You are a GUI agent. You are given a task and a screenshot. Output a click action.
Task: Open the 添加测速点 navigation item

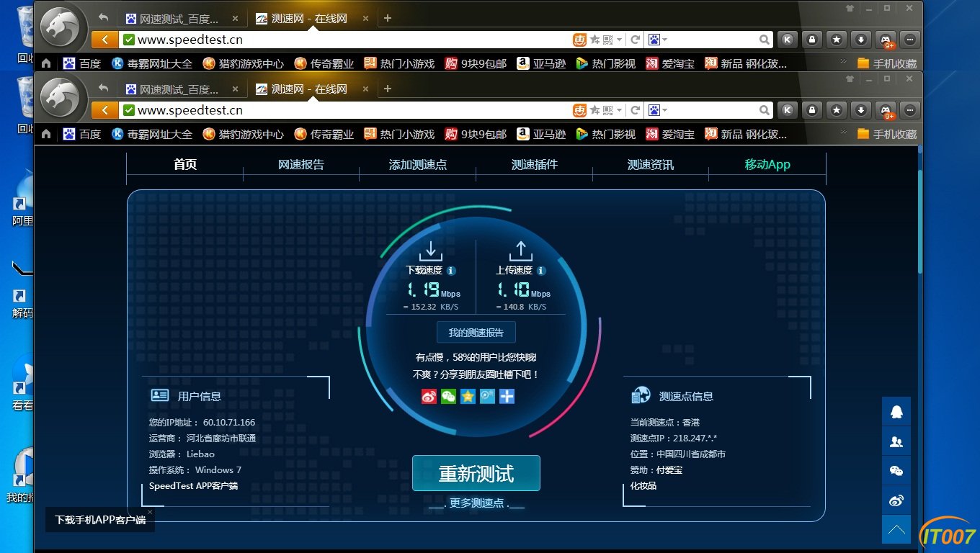[418, 164]
